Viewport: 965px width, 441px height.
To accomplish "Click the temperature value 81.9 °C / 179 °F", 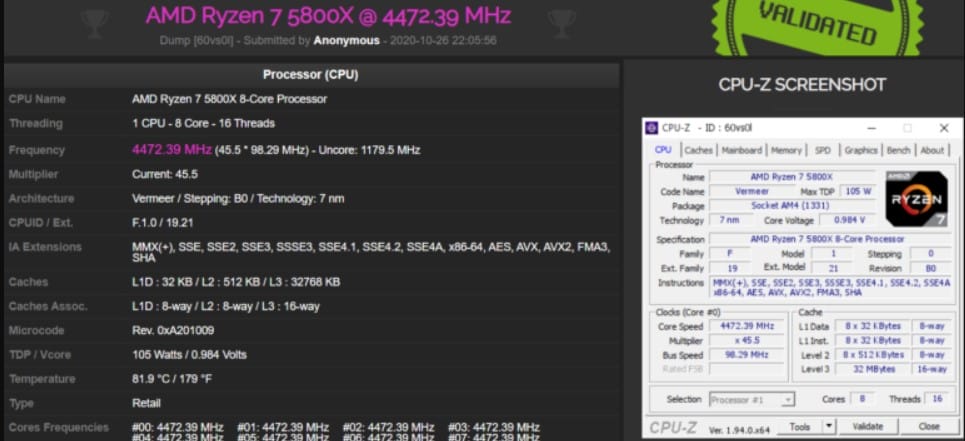I will (172, 379).
